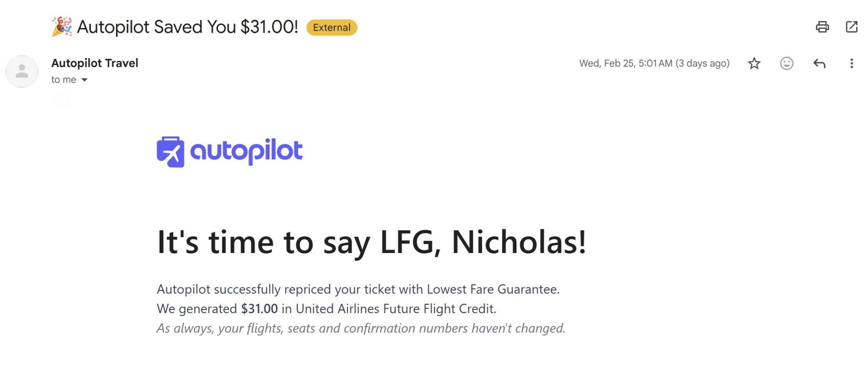The width and height of the screenshot is (868, 370).
Task: Click the sender name Autopilot Travel
Action: 95,63
